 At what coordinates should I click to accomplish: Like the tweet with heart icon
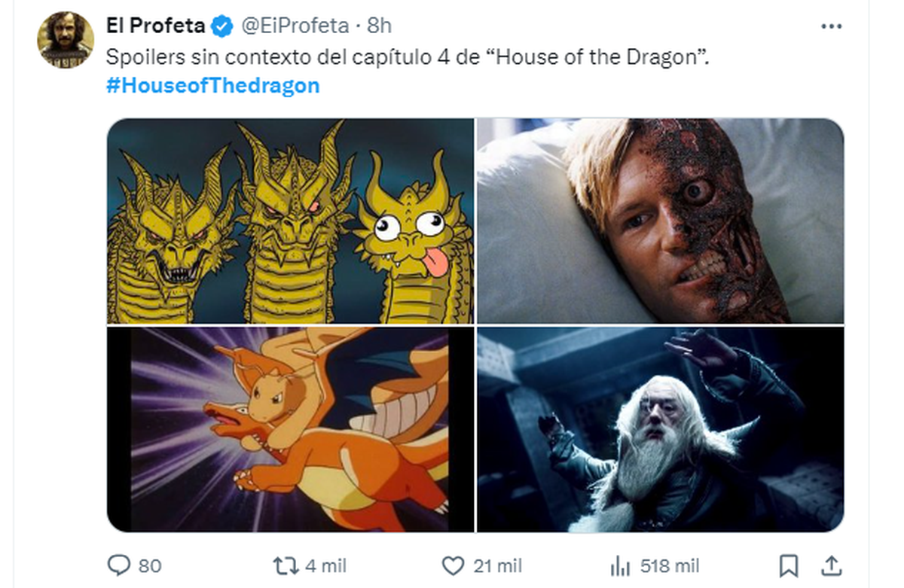(x=452, y=565)
